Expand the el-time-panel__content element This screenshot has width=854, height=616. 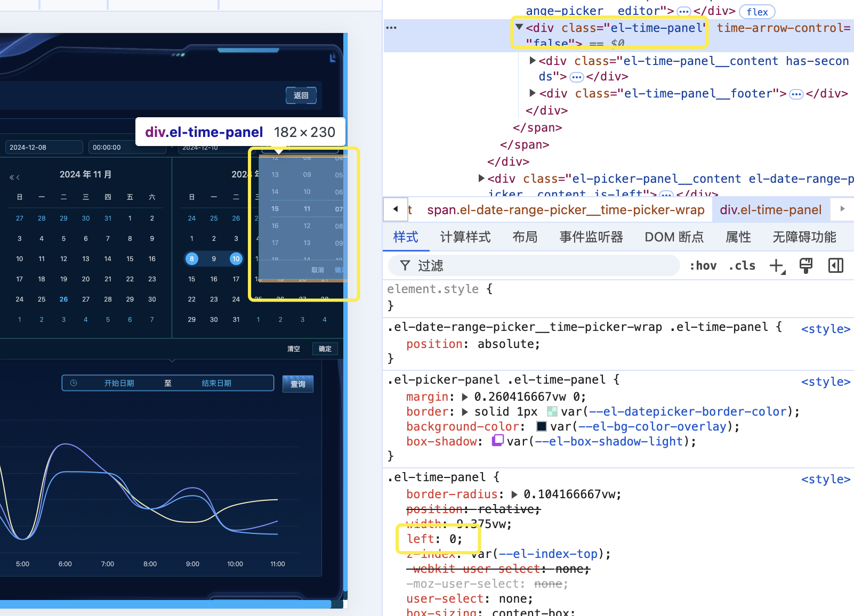pos(533,60)
